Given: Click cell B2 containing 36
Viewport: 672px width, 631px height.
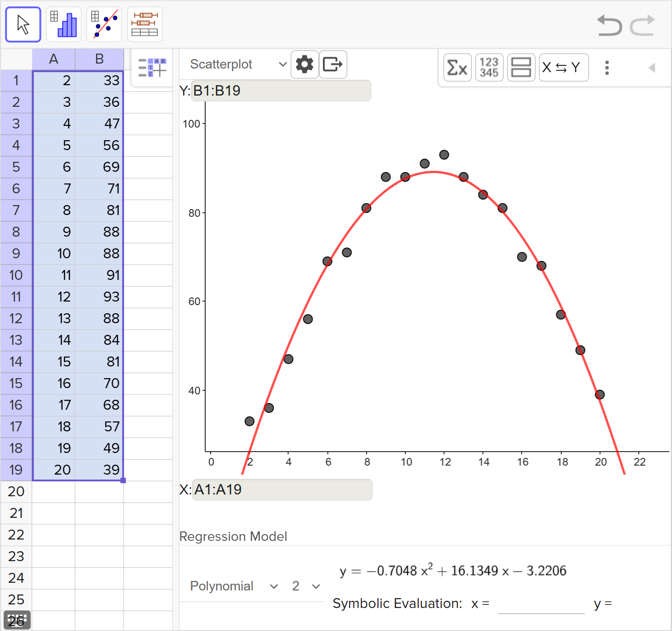Looking at the screenshot, I should click(x=99, y=102).
